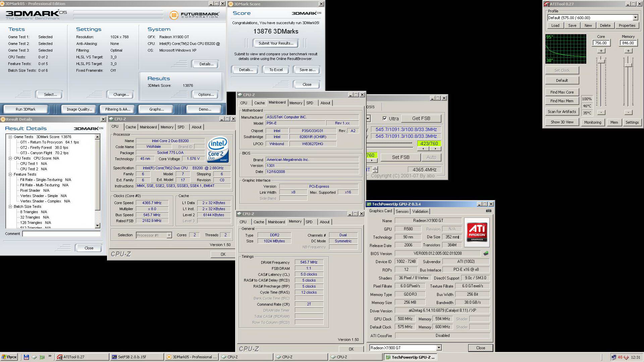Open the ATITool Monitoring button
Screen dimensions: 644x362
[x=592, y=122]
